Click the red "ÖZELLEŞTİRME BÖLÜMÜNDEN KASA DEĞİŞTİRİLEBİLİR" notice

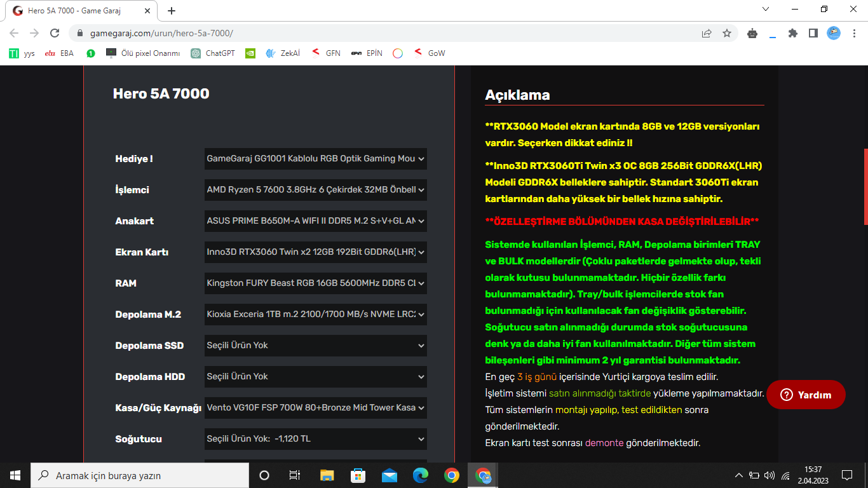622,222
